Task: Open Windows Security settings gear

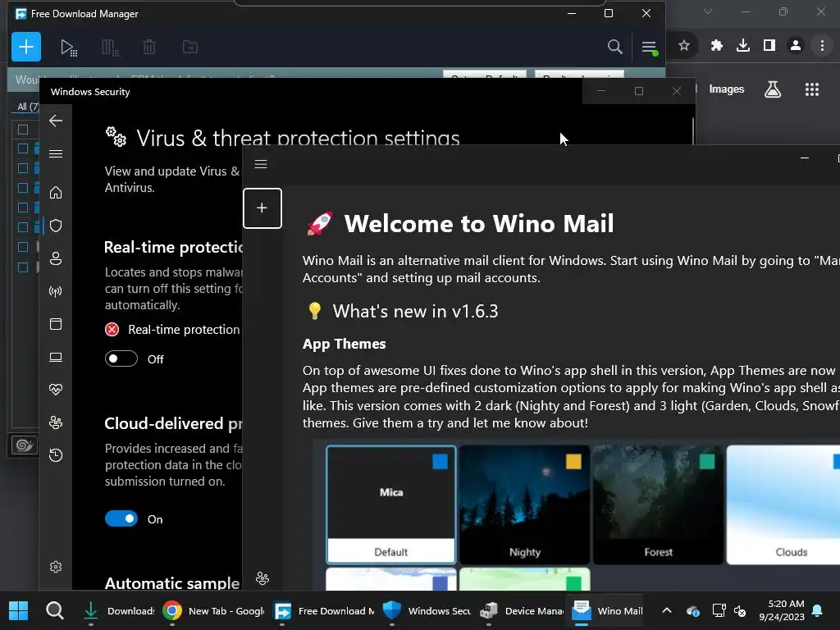Action: (56, 567)
